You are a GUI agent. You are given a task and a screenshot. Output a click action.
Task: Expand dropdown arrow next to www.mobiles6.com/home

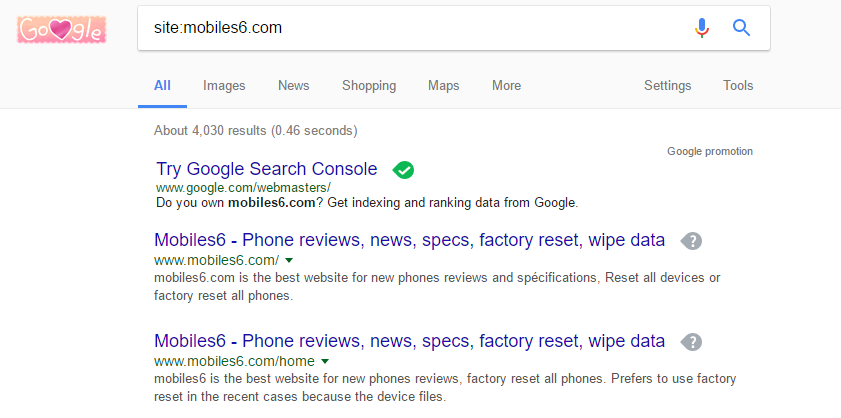click(325, 362)
